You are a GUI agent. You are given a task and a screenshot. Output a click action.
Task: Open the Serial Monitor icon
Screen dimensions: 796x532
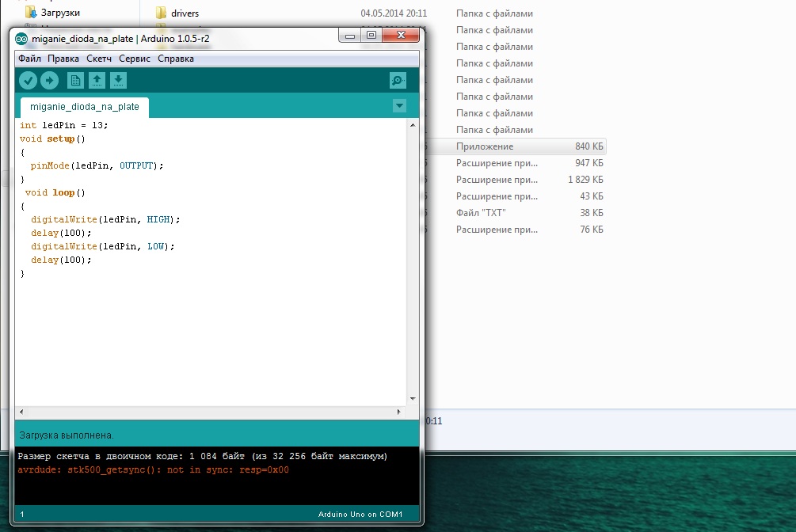click(x=397, y=79)
